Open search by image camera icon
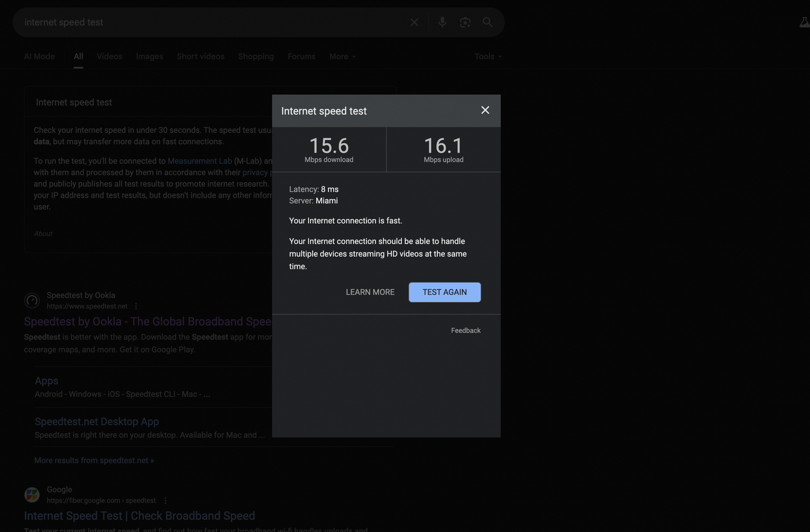The width and height of the screenshot is (810, 532). [x=465, y=22]
